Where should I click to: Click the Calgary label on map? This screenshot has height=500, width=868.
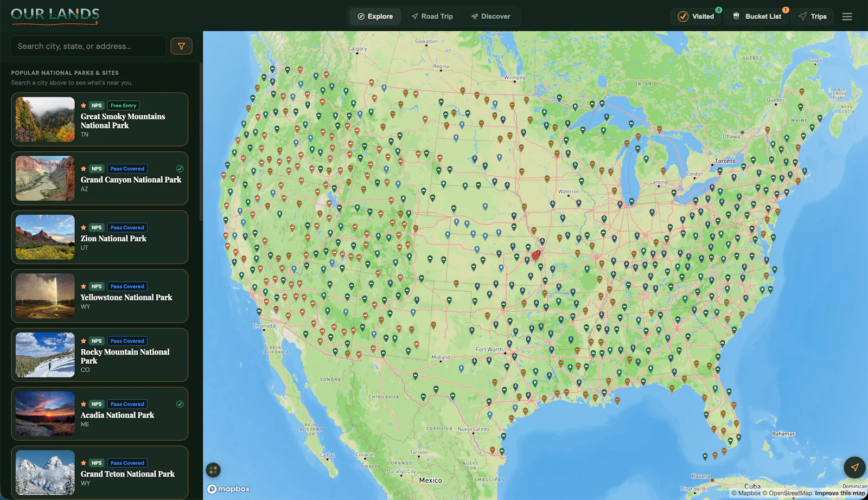pos(357,49)
